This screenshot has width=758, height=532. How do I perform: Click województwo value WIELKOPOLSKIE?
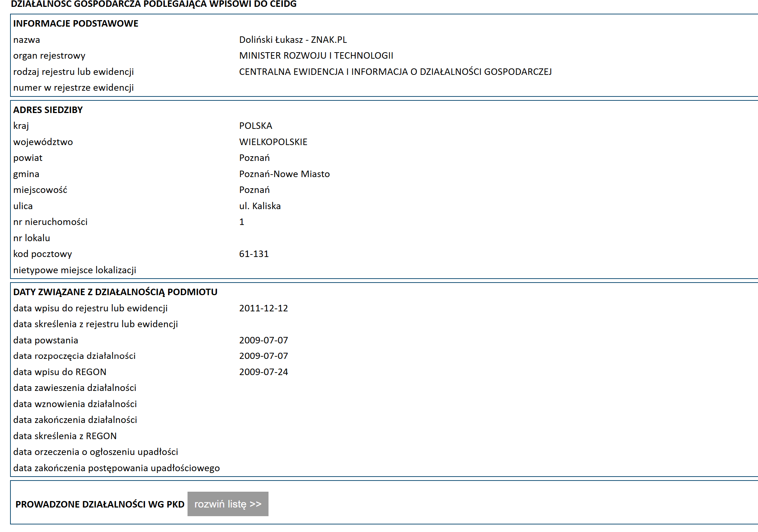(273, 142)
